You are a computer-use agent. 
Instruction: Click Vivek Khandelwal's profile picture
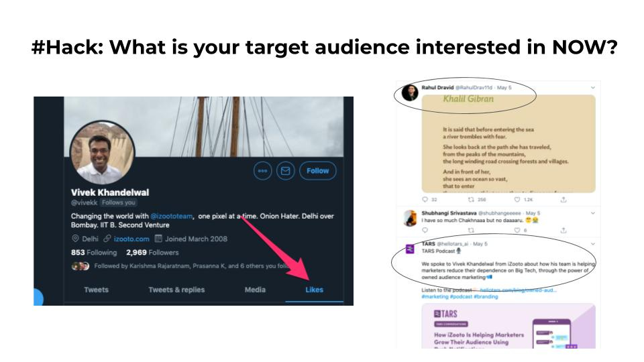[x=102, y=152]
